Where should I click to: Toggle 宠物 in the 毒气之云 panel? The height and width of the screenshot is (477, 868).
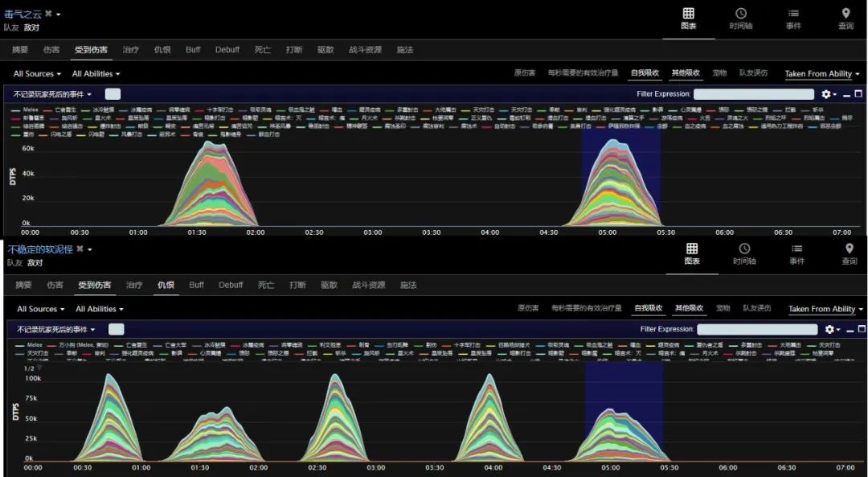click(x=719, y=73)
